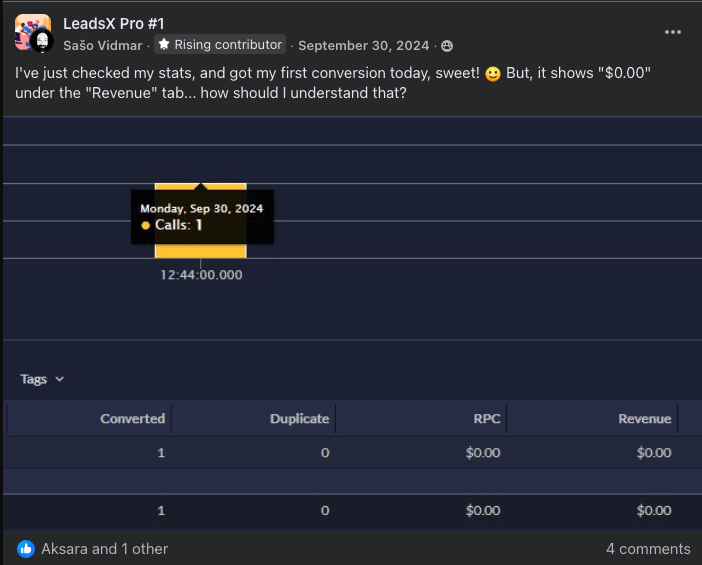Click the blue Like reaction icon

tap(26, 549)
